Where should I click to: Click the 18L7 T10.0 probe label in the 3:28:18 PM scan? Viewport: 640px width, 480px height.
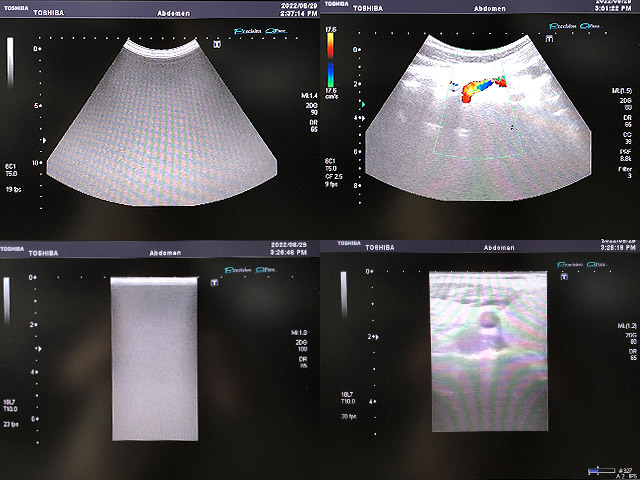(348, 398)
